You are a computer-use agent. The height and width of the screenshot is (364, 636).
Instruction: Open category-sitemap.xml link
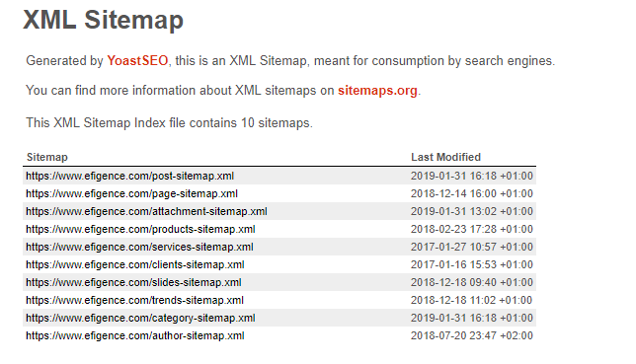click(140, 319)
